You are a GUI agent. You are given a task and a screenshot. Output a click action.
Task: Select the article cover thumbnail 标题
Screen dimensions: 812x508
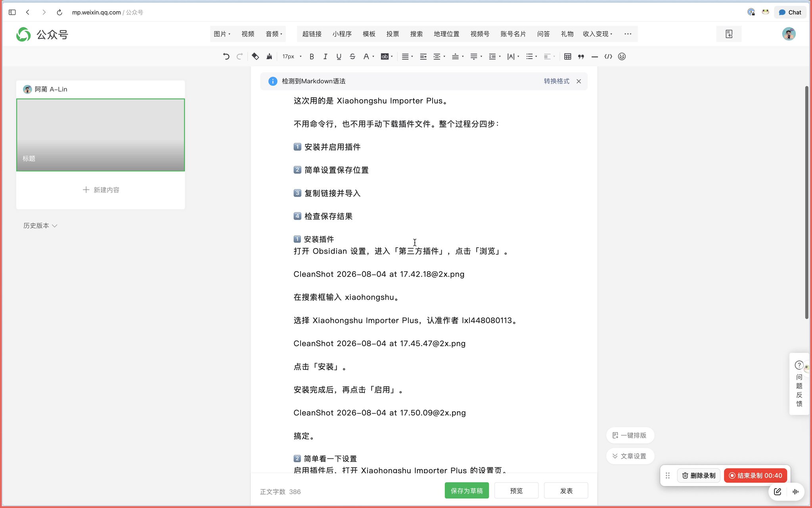pyautogui.click(x=100, y=135)
